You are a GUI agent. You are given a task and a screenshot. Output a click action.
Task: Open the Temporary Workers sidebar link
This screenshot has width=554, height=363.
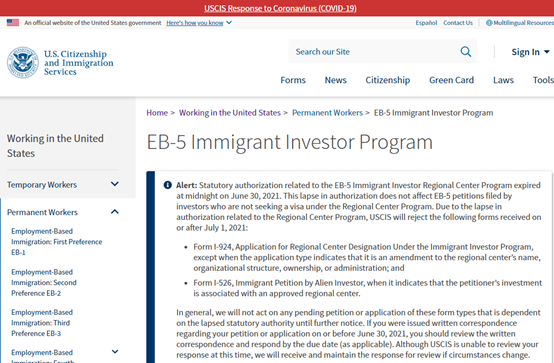(42, 185)
